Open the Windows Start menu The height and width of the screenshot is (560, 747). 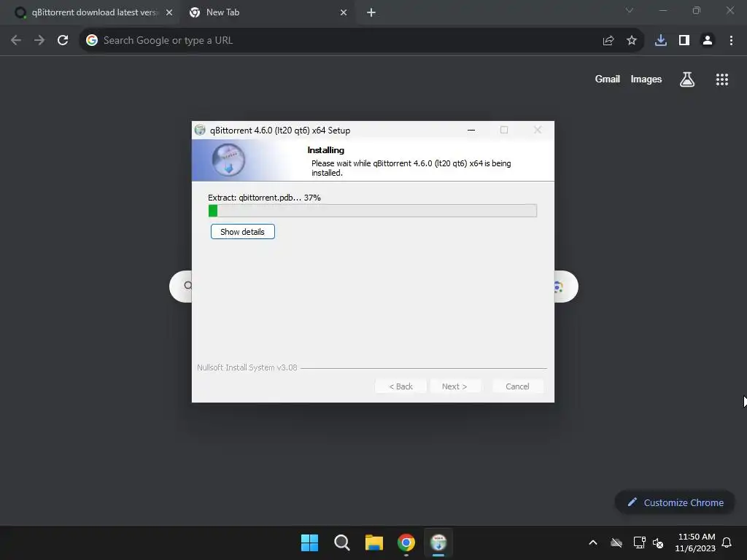[x=309, y=542]
